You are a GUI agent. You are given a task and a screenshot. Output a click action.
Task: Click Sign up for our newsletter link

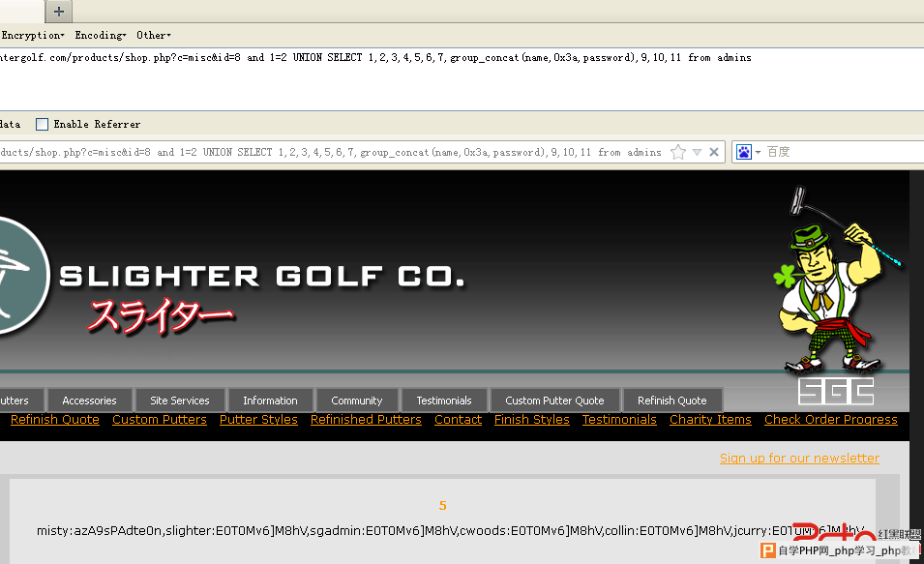point(799,459)
